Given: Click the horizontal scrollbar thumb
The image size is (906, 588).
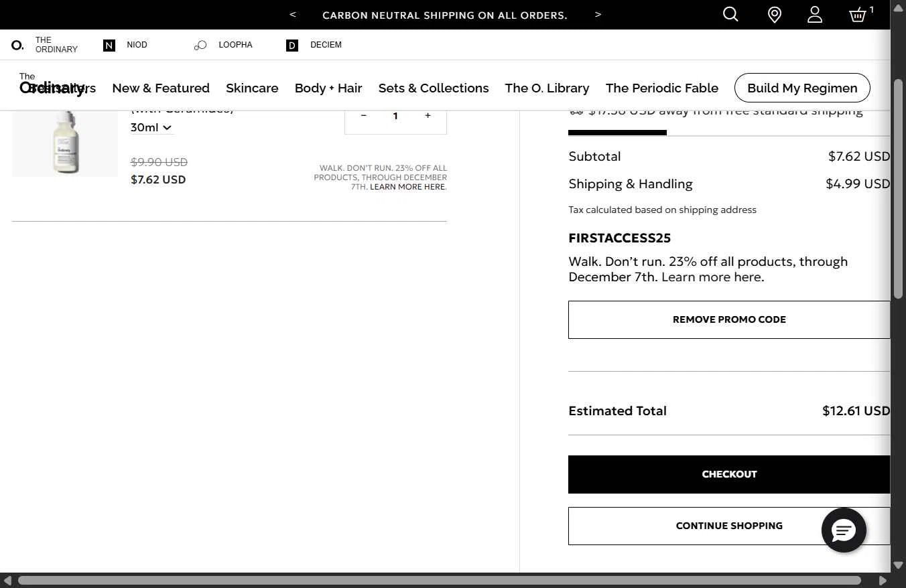Looking at the screenshot, I should point(440,580).
